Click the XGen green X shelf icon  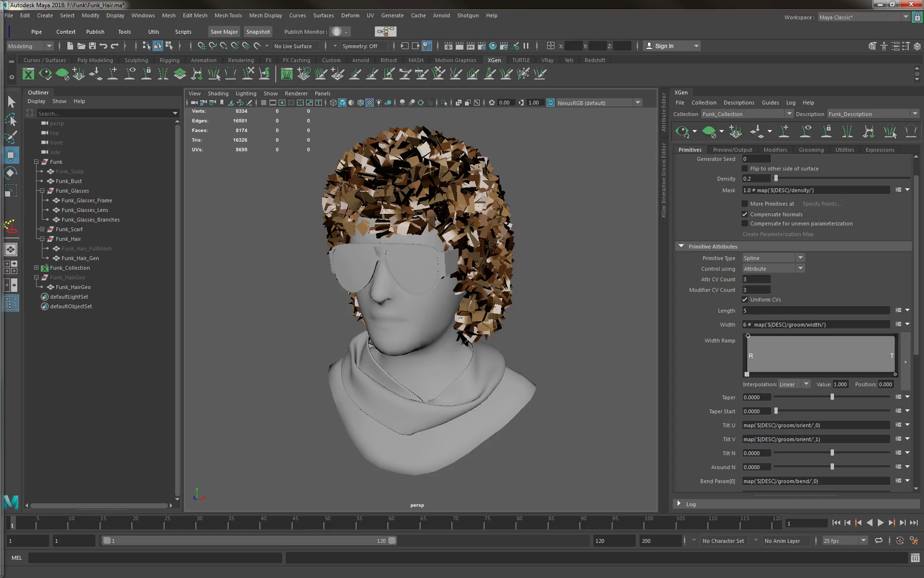point(28,74)
